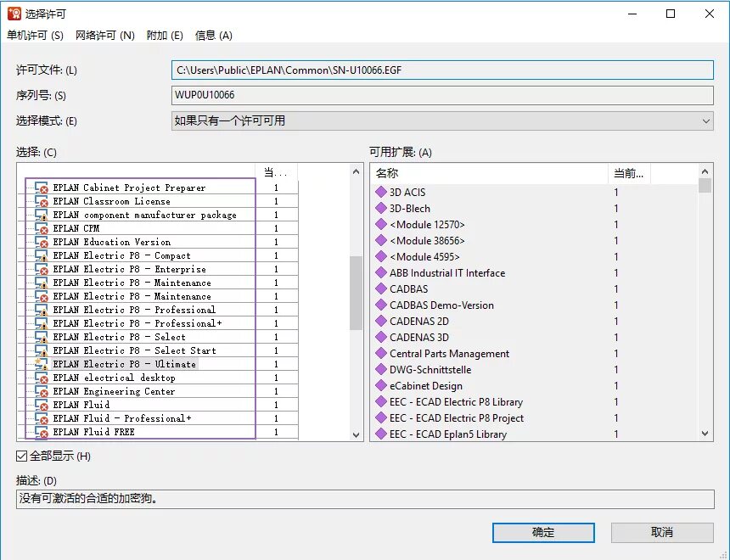This screenshot has width=730, height=560.
Task: Click the 取消 button
Action: [x=662, y=532]
